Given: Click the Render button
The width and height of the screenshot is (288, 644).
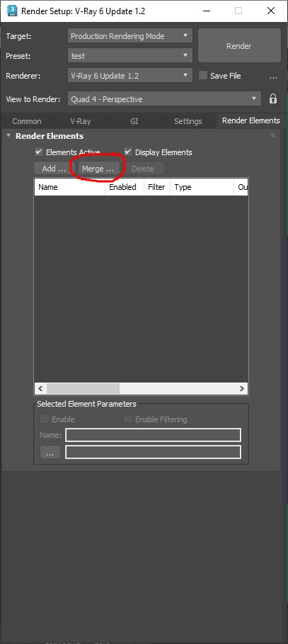Looking at the screenshot, I should [x=239, y=46].
